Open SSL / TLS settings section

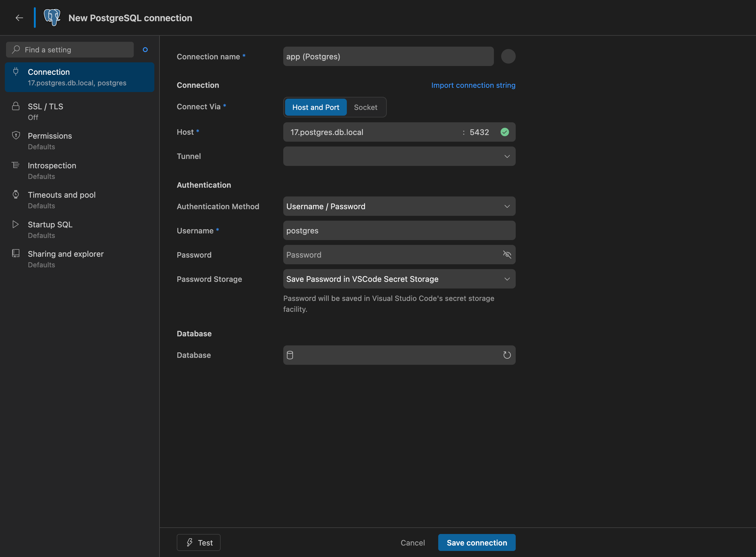click(80, 112)
